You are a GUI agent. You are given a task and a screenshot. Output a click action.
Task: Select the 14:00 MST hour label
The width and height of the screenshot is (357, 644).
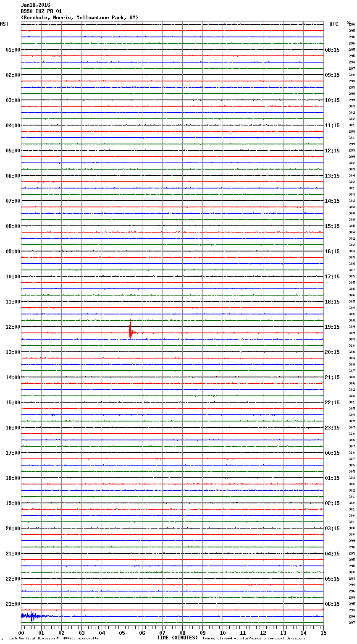(13, 377)
